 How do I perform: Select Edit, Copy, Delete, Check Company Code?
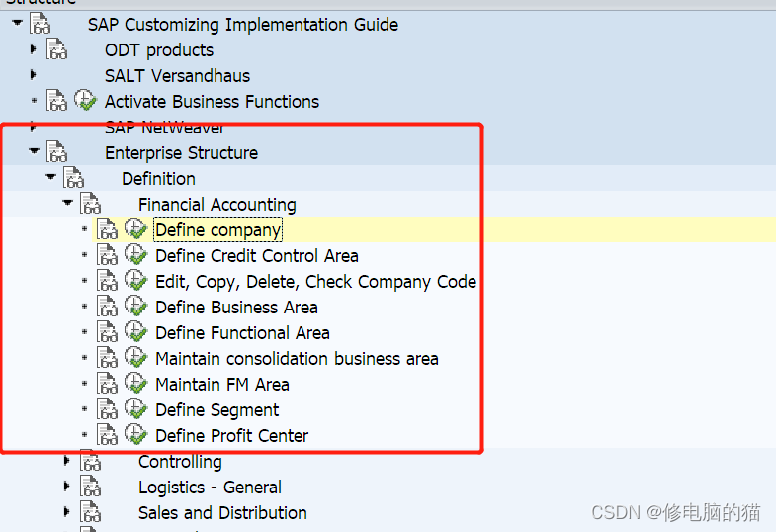(x=315, y=281)
